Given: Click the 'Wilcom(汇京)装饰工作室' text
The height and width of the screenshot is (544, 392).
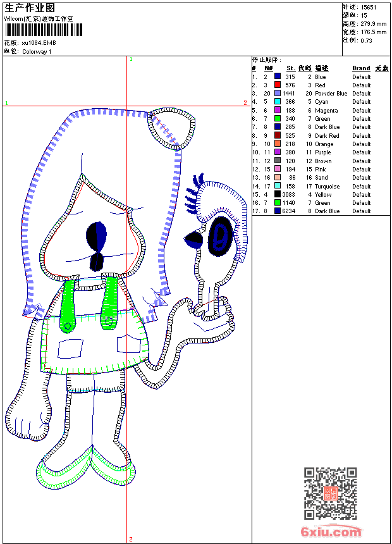Looking at the screenshot, I should [39, 19].
